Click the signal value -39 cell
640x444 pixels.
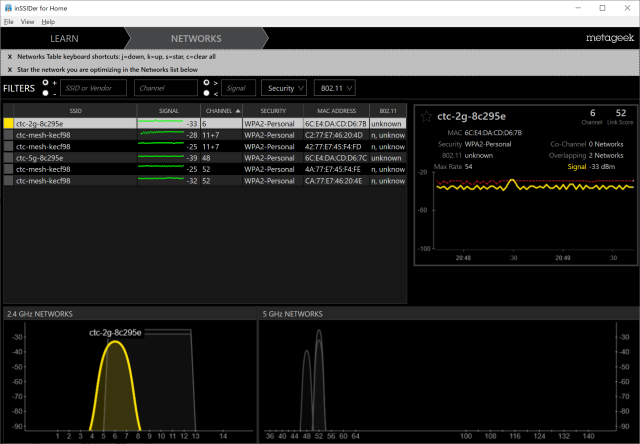[191, 158]
